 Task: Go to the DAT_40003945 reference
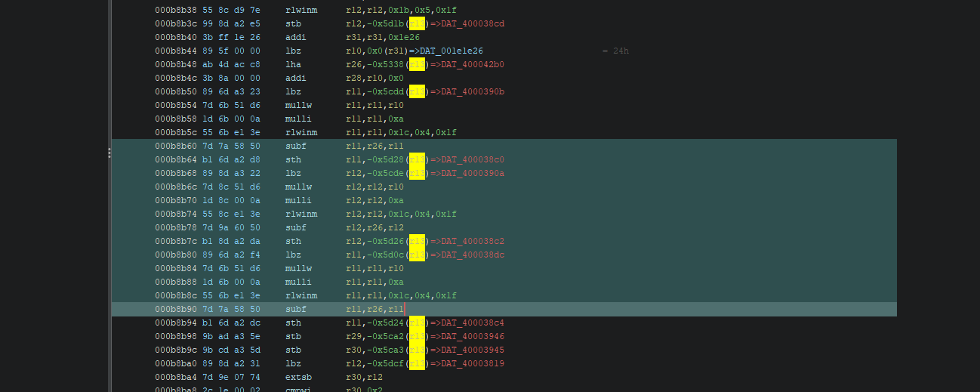[x=473, y=350]
